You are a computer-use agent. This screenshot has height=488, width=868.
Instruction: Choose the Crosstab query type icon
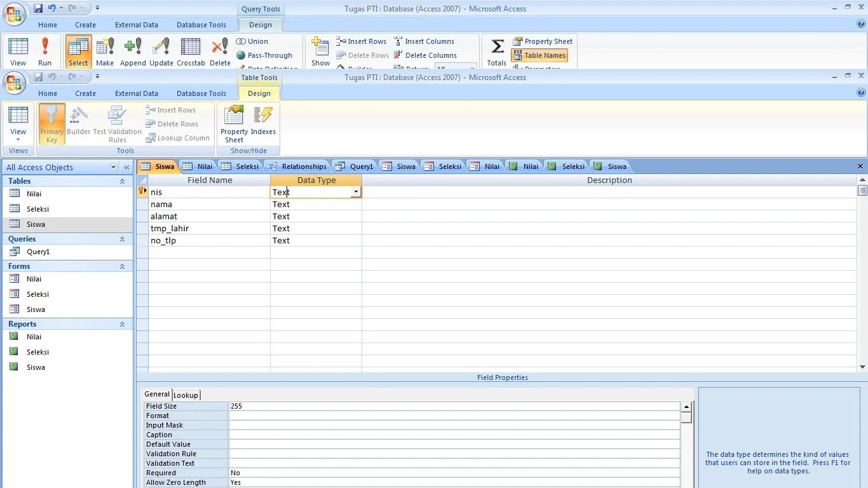click(191, 51)
